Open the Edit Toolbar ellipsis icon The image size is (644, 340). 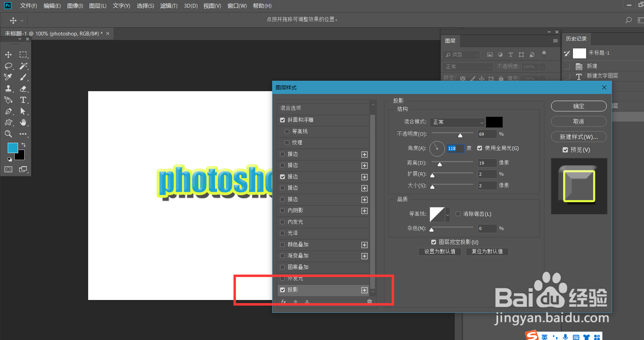tap(23, 134)
